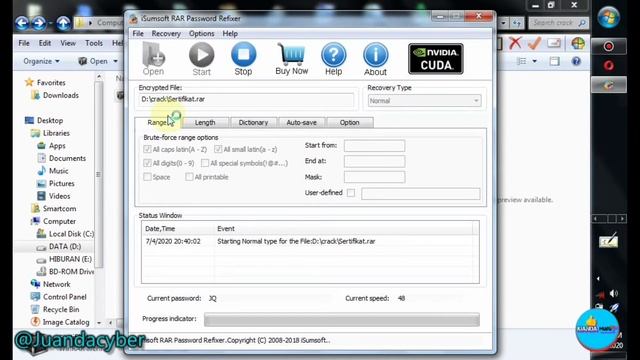
Task: Click the Mask input field
Action: [x=374, y=177]
